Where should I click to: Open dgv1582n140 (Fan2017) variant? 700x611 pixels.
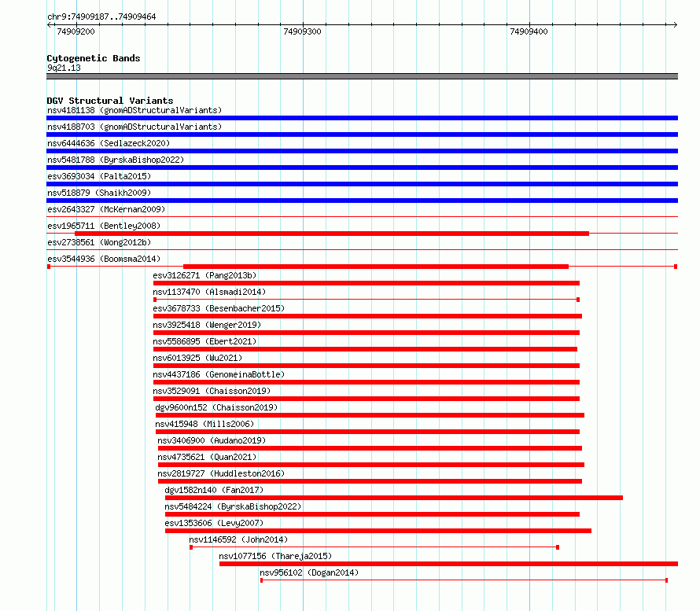coord(214,490)
